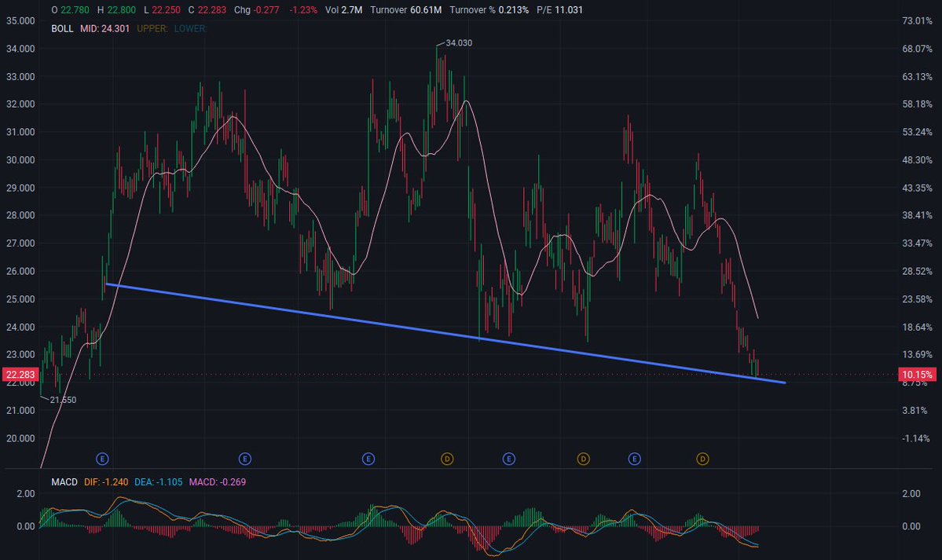Click the 30.000 price axis label
The height and width of the screenshot is (560, 942).
(20, 159)
